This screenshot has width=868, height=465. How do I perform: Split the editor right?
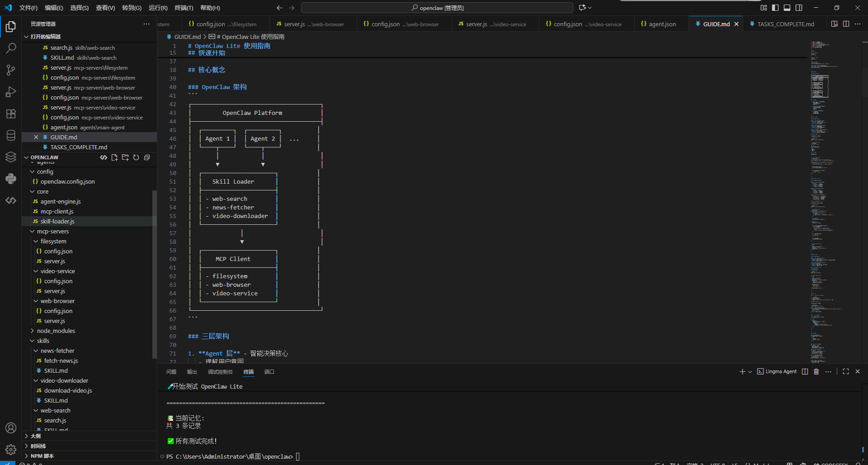click(846, 24)
